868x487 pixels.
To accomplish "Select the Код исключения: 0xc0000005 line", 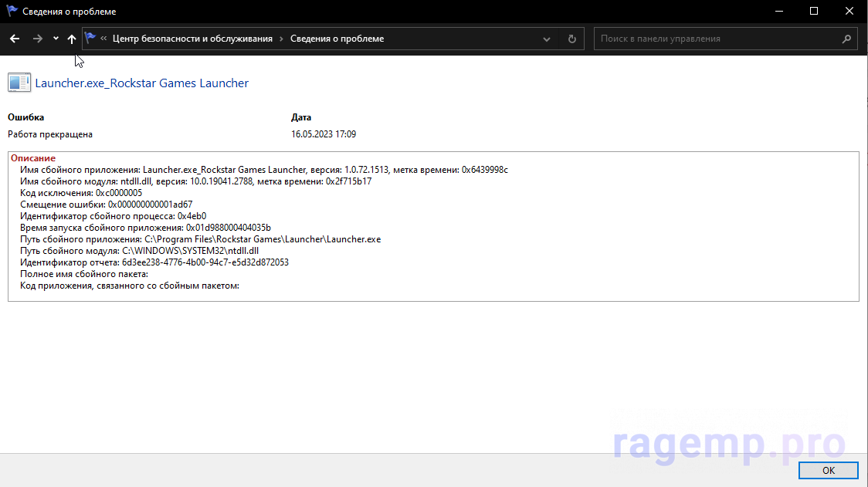I will (x=81, y=193).
